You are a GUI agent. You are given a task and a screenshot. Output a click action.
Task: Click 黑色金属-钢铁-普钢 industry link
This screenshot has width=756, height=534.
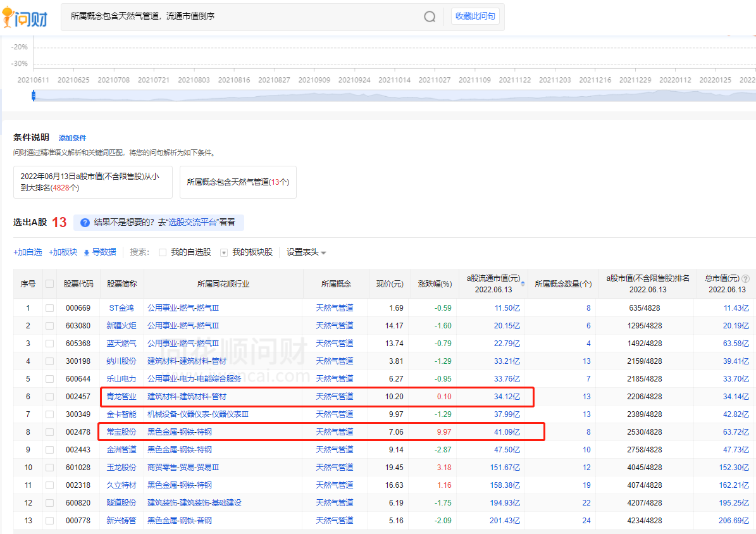(x=180, y=521)
